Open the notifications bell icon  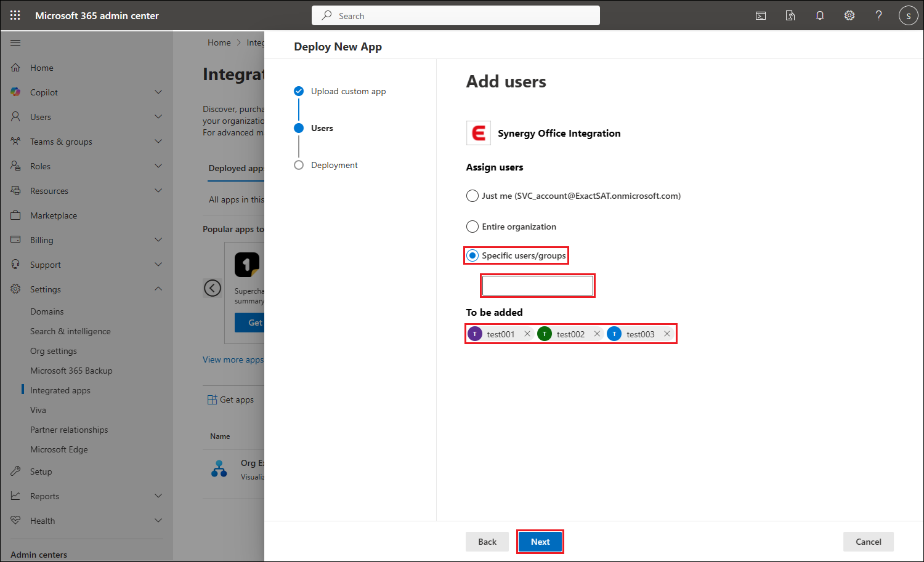point(820,15)
